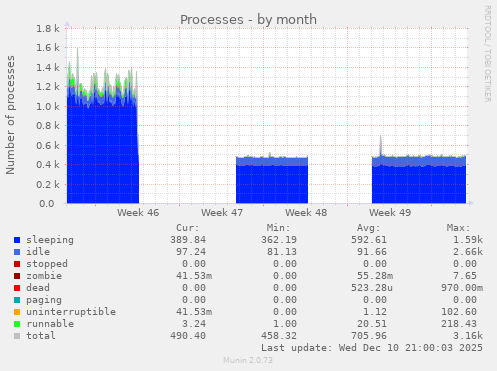Click runnable maximum value 218.43
This screenshot has width=497, height=371.
459,324
